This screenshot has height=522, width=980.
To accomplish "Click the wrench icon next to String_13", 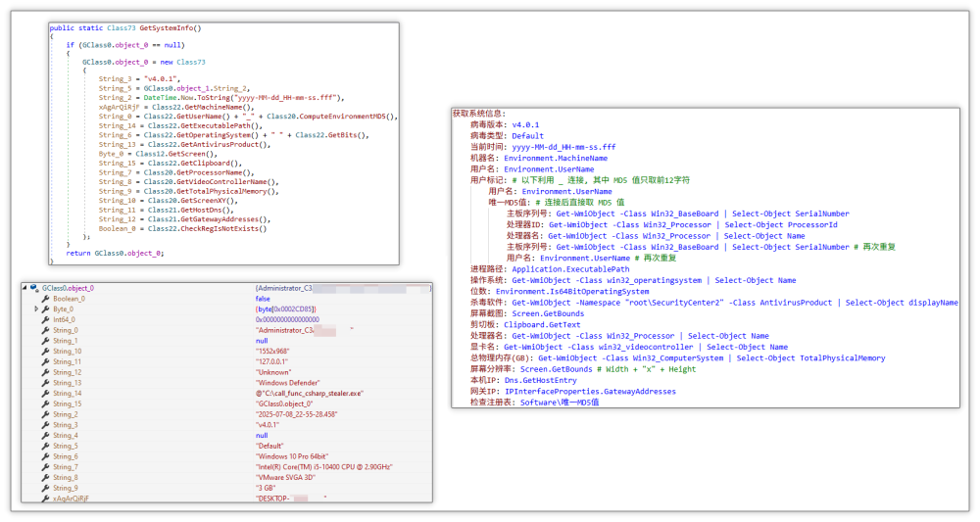I will pos(46,383).
